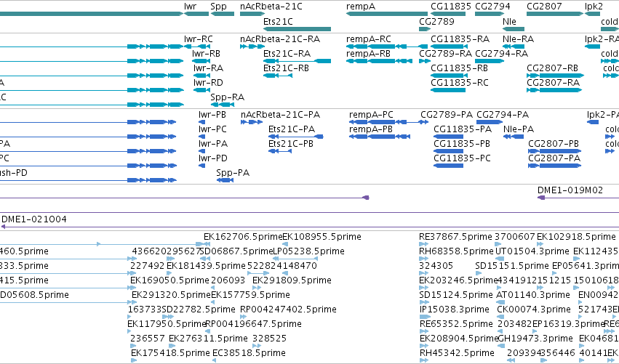The image size is (619, 364).
Task: Open the EK291809.5prime EST label
Action: click(292, 280)
